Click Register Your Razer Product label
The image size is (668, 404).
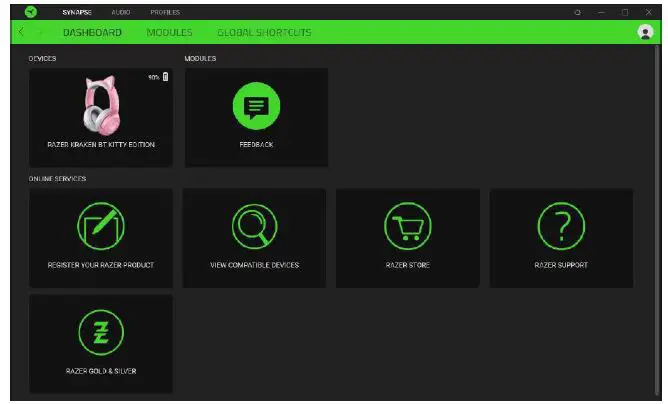tap(101, 265)
